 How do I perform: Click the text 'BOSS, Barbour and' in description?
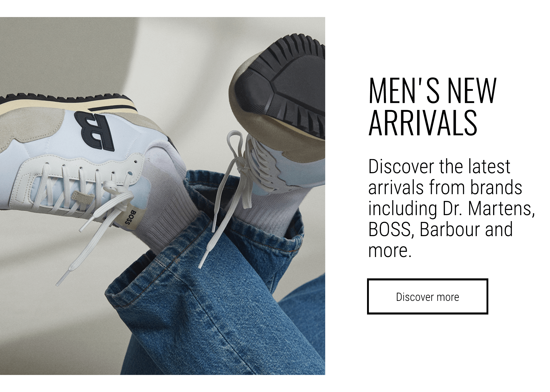coord(440,229)
